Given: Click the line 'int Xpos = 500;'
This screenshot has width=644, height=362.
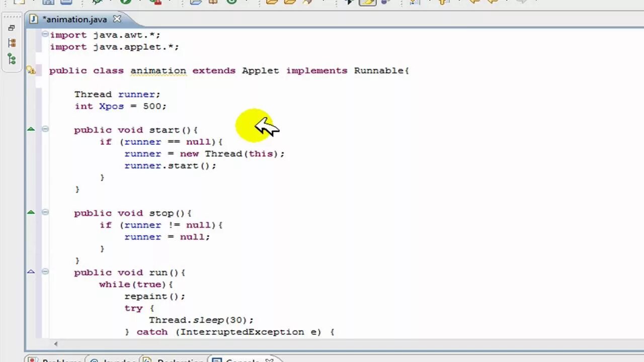Looking at the screenshot, I should pos(120,106).
